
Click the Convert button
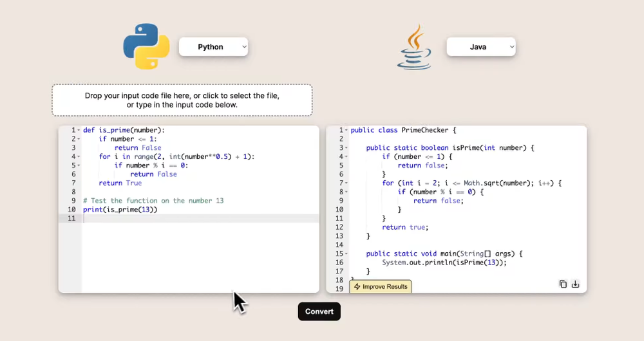[319, 311]
